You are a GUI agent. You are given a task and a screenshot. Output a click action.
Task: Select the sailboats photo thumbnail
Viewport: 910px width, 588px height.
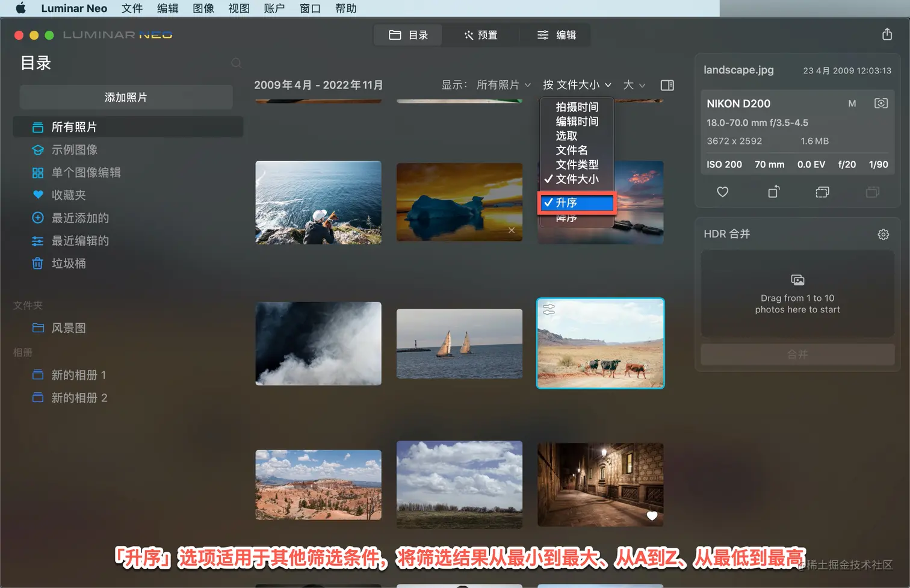point(459,344)
